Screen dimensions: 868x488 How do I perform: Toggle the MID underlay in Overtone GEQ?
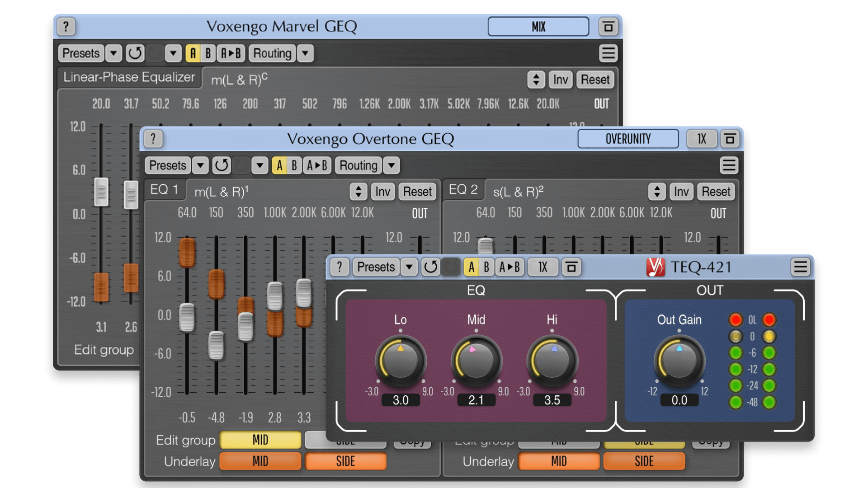tap(260, 461)
